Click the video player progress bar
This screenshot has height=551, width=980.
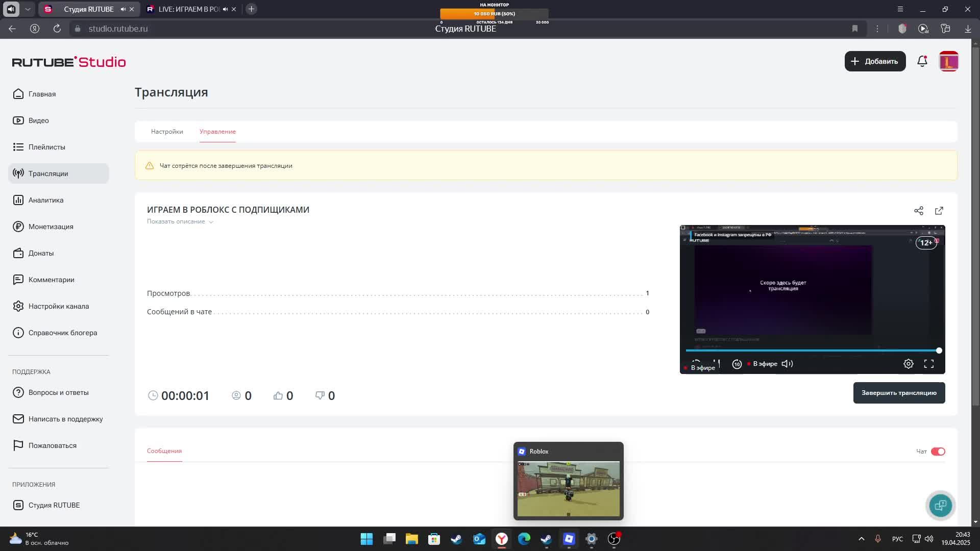(812, 350)
